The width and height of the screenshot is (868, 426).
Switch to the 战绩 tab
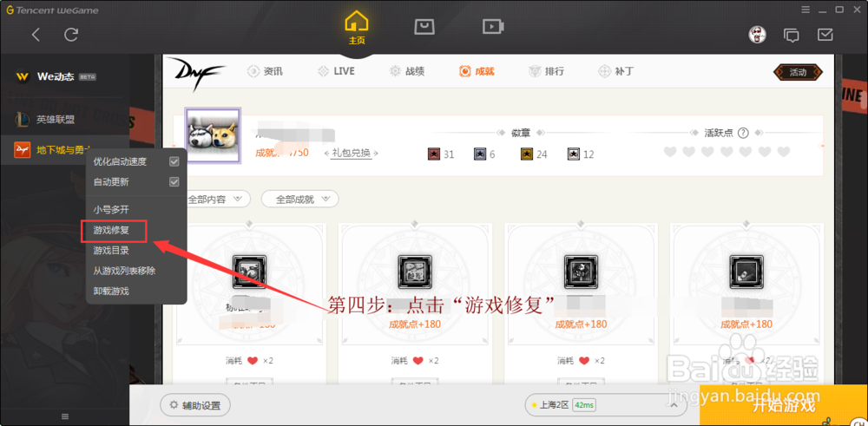click(x=407, y=71)
